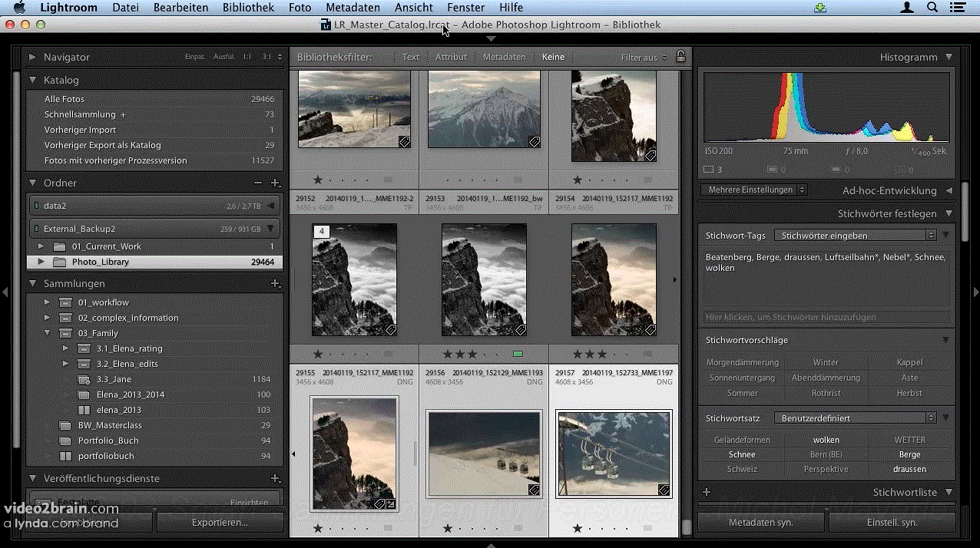980x548 pixels.
Task: Open Bearbeiten menu
Action: point(180,8)
